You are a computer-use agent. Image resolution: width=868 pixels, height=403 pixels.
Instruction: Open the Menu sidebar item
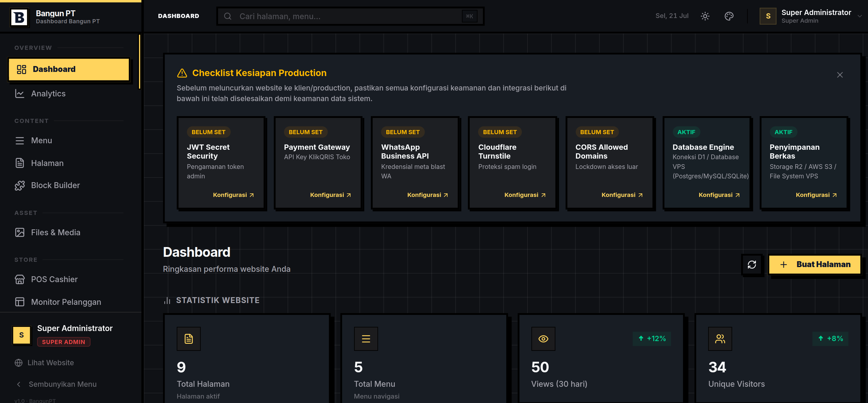pyautogui.click(x=69, y=140)
